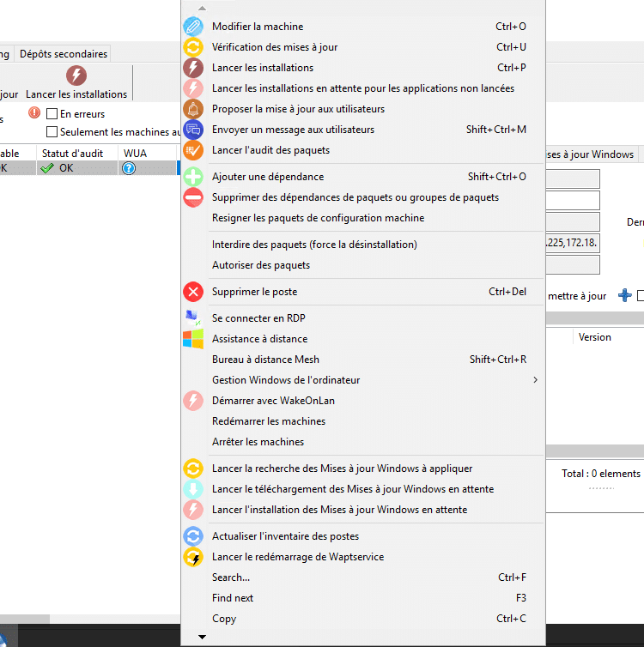This screenshot has width=644, height=647.
Task: Choose Proposer la mise à jour aux utilisateurs
Action: pyautogui.click(x=363, y=109)
